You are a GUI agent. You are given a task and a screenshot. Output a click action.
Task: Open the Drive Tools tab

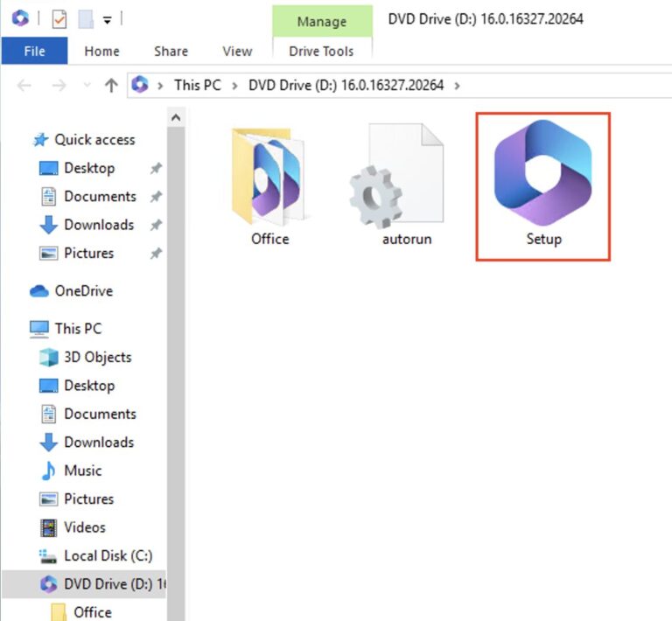(321, 51)
